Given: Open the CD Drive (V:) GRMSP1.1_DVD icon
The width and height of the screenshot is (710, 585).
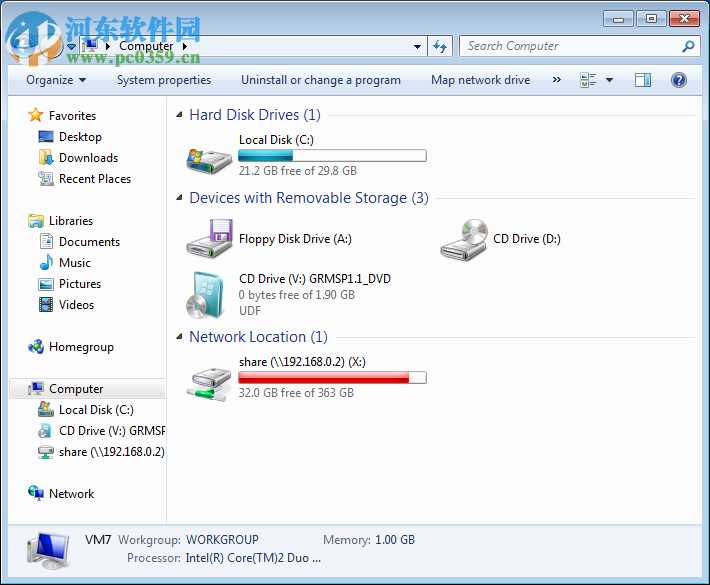Looking at the screenshot, I should click(206, 295).
